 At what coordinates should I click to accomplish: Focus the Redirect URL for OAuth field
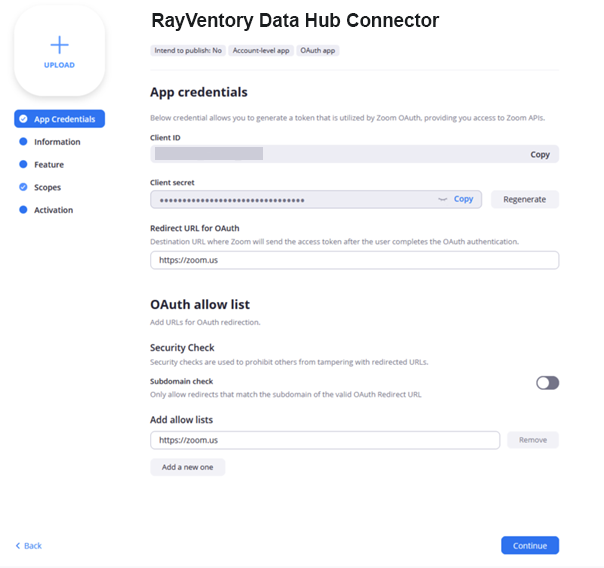[x=354, y=260]
